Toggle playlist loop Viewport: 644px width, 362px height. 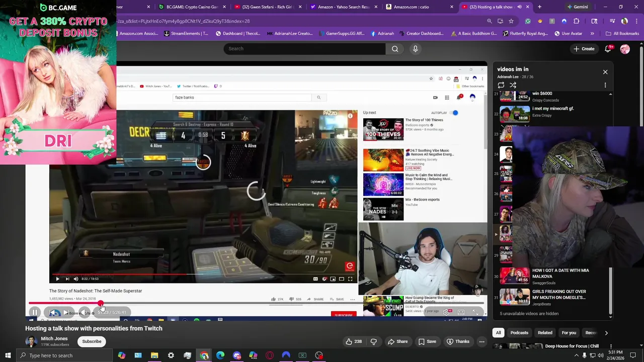tap(501, 85)
